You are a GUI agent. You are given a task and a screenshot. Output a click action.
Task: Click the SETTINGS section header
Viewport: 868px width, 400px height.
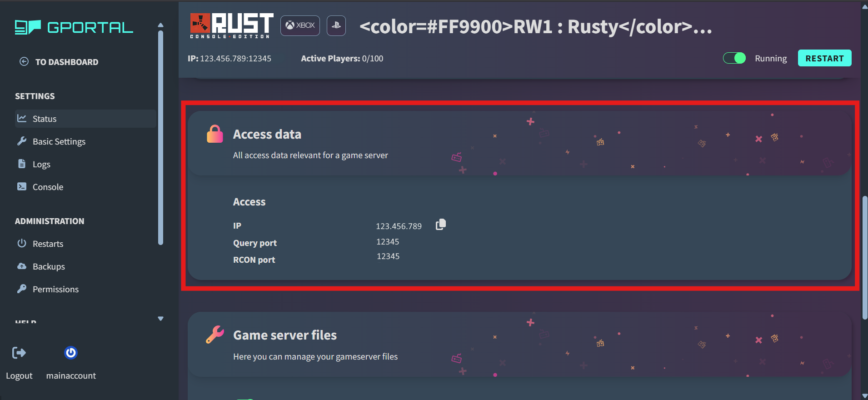(x=35, y=96)
